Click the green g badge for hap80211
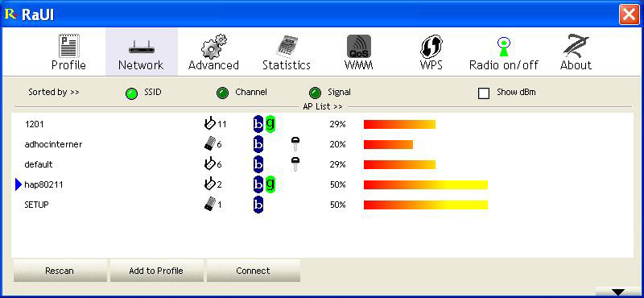The width and height of the screenshot is (644, 298). (x=270, y=184)
